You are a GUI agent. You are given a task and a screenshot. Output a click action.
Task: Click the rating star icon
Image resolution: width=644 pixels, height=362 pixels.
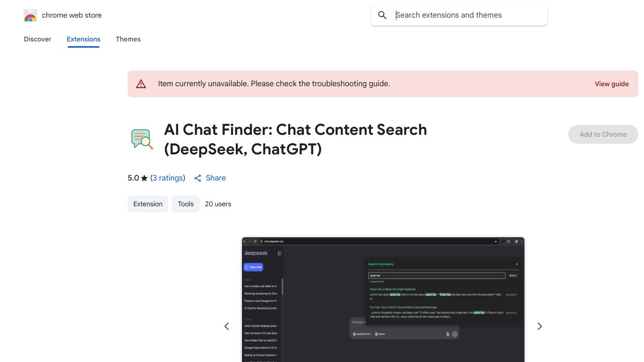144,178
